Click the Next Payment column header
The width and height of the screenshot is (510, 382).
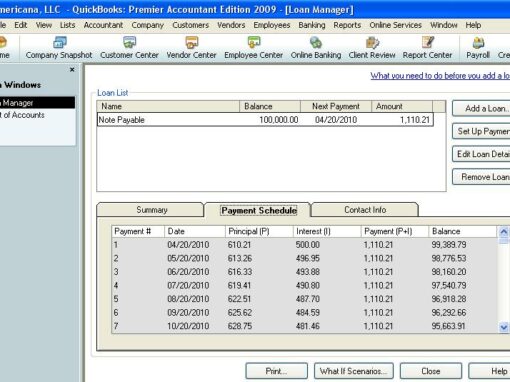click(336, 106)
